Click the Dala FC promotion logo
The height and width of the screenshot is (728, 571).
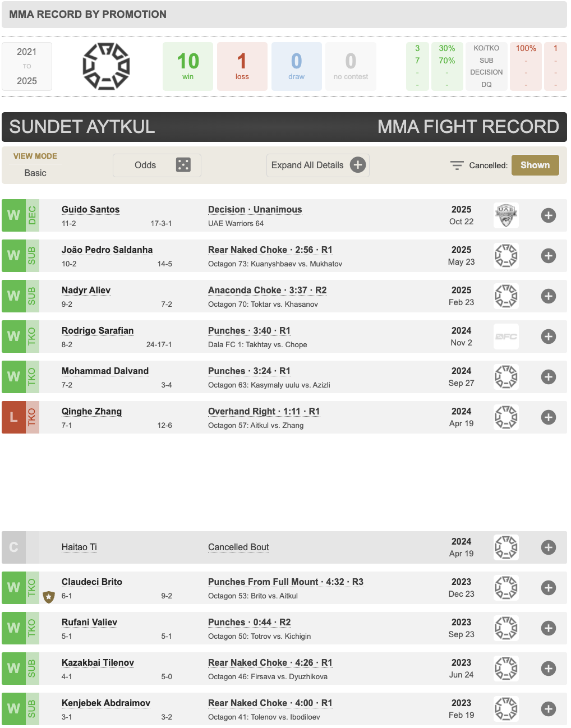(506, 337)
